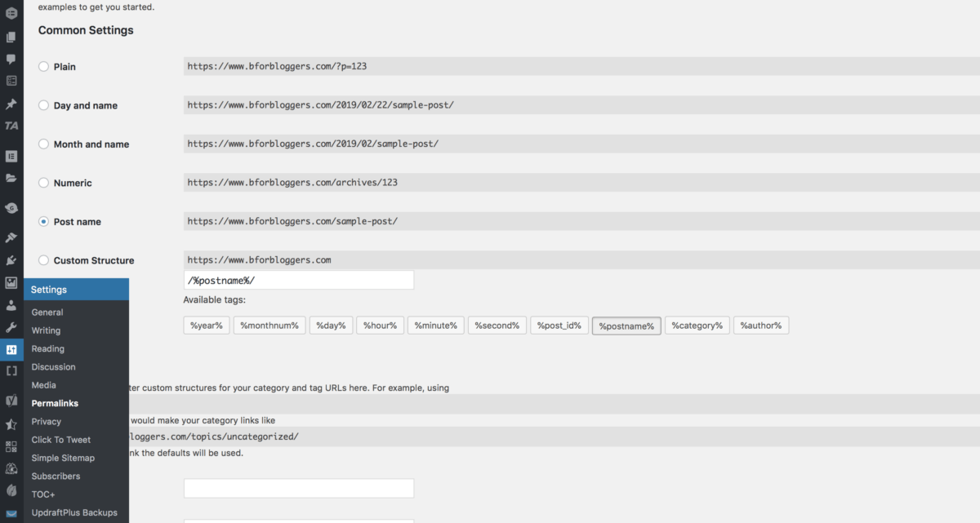Viewport: 980px width, 523px height.
Task: Click the leaf sidebar icon
Action: click(11, 491)
